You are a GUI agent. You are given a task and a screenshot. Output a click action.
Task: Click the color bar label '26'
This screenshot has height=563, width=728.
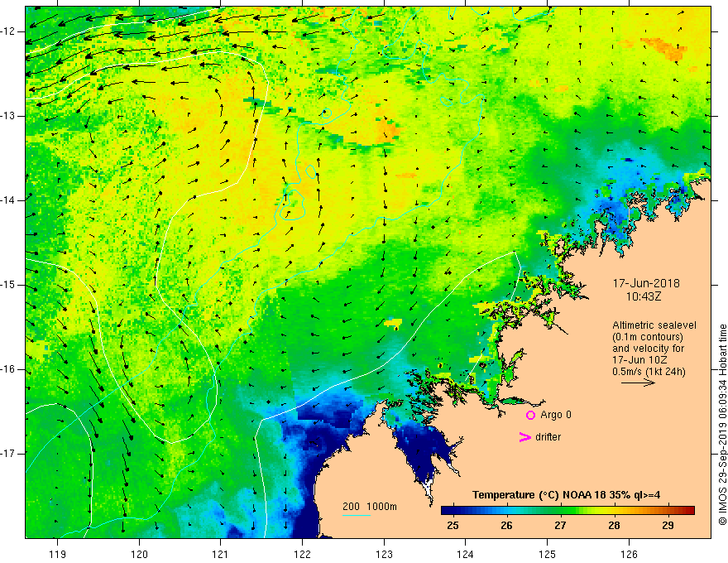coord(506,526)
